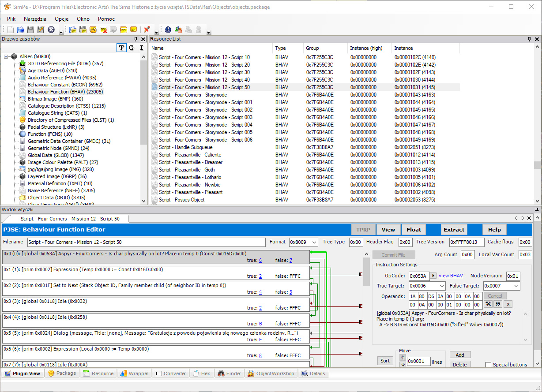Viewport: 542px width, 392px height.
Task: Click the Open package folder icon
Action: 20,30
